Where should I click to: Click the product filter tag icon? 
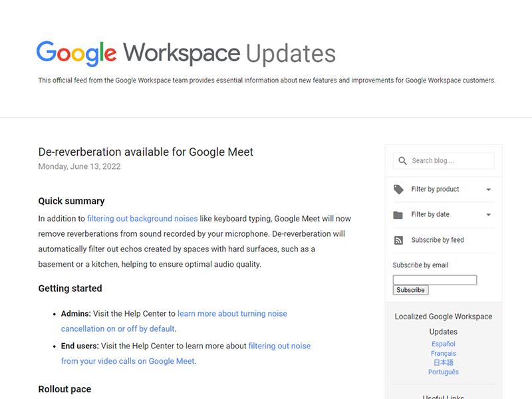tap(398, 190)
